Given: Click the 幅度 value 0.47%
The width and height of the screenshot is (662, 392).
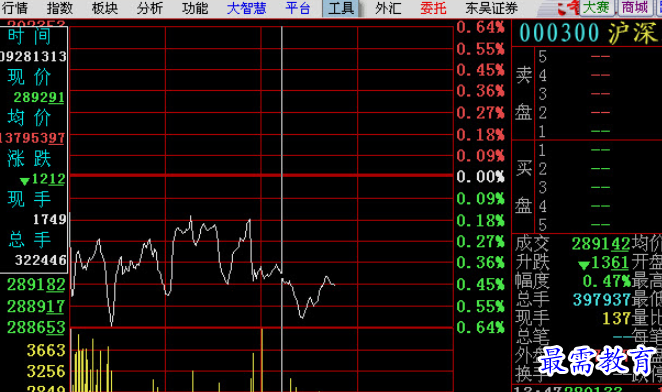Looking at the screenshot, I should 607,281.
